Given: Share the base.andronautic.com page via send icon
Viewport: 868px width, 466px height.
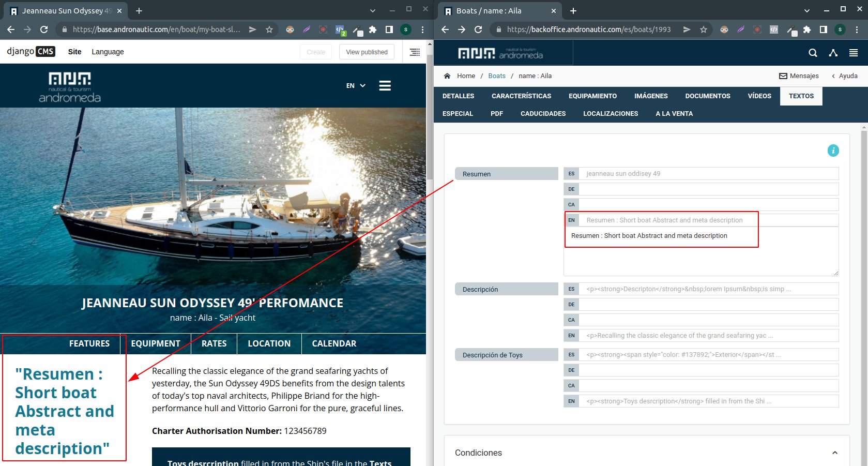Looking at the screenshot, I should 252,29.
